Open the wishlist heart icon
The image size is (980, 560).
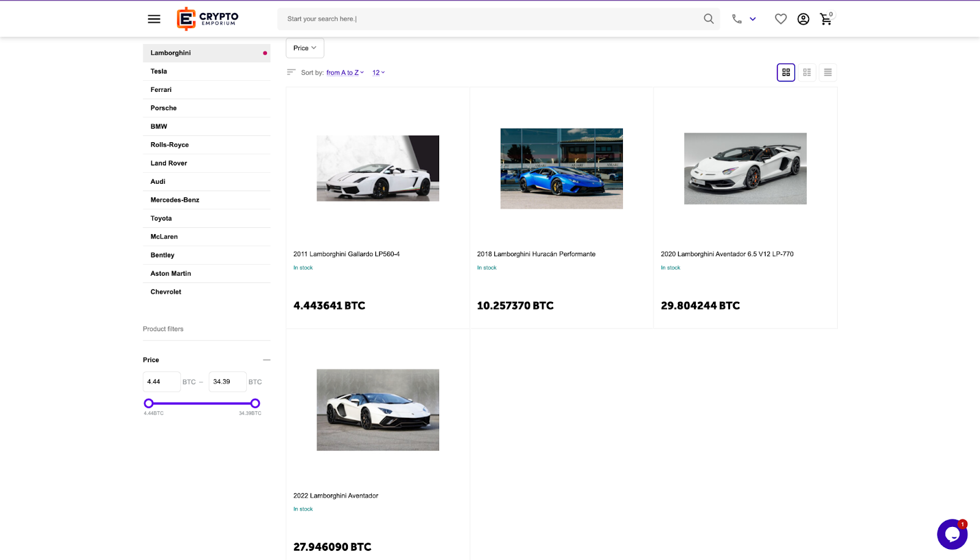tap(780, 19)
